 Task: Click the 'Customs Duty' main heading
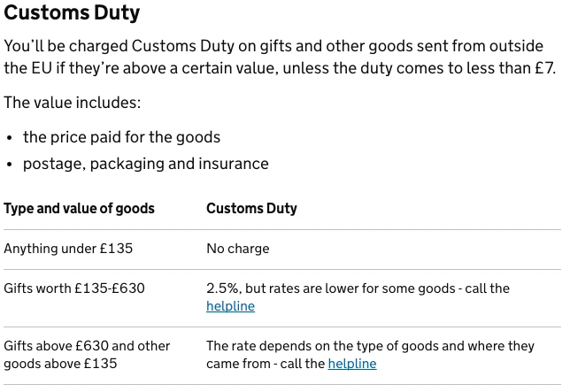click(72, 13)
